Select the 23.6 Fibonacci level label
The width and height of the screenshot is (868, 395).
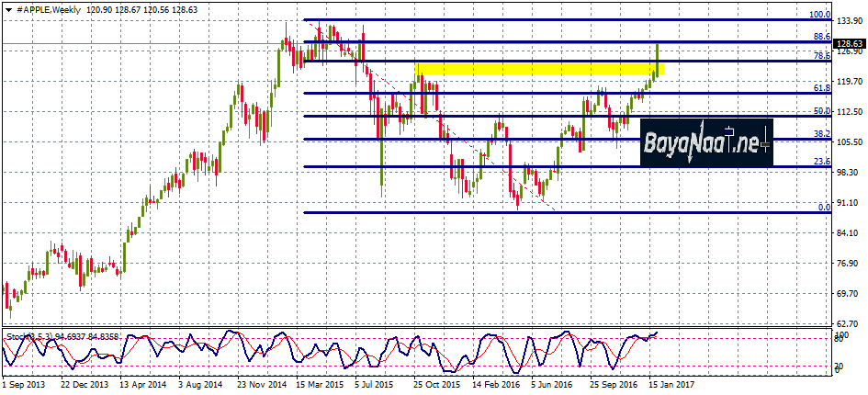pyautogui.click(x=821, y=161)
